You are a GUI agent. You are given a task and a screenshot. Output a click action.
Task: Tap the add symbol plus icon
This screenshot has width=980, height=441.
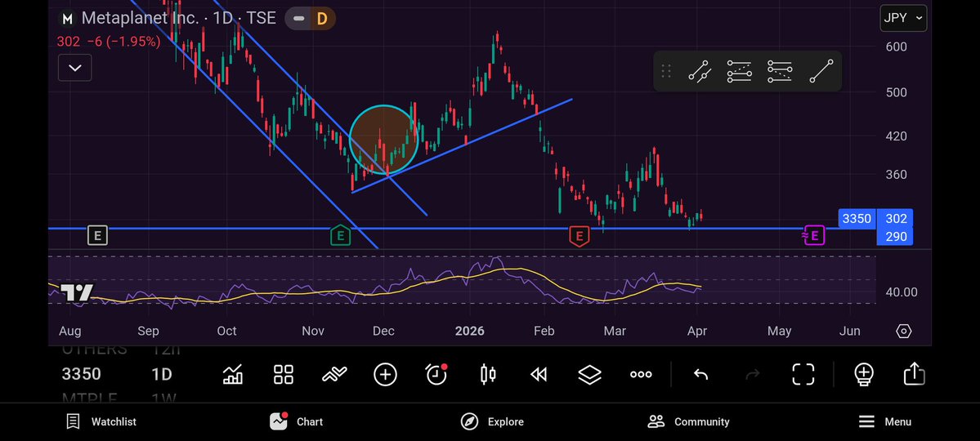tap(385, 374)
